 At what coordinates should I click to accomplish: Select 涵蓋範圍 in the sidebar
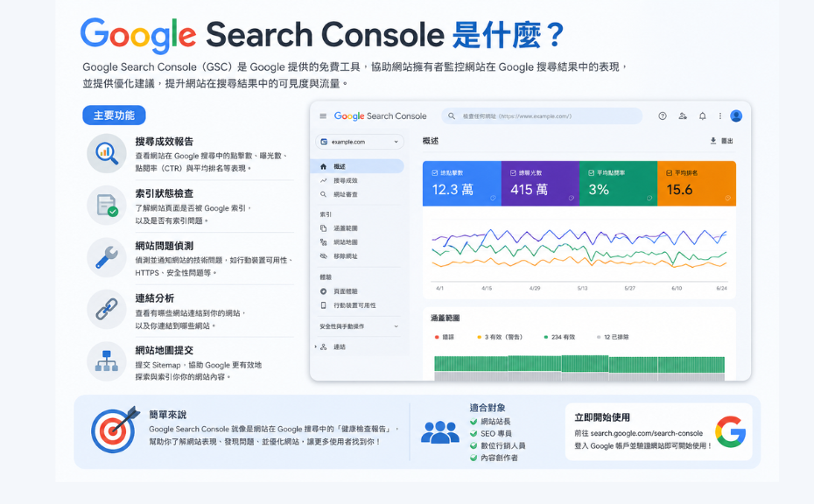345,228
